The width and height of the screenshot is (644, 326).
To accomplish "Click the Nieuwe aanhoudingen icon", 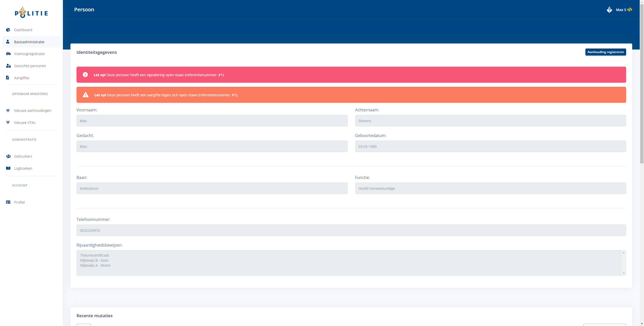I will [8, 110].
